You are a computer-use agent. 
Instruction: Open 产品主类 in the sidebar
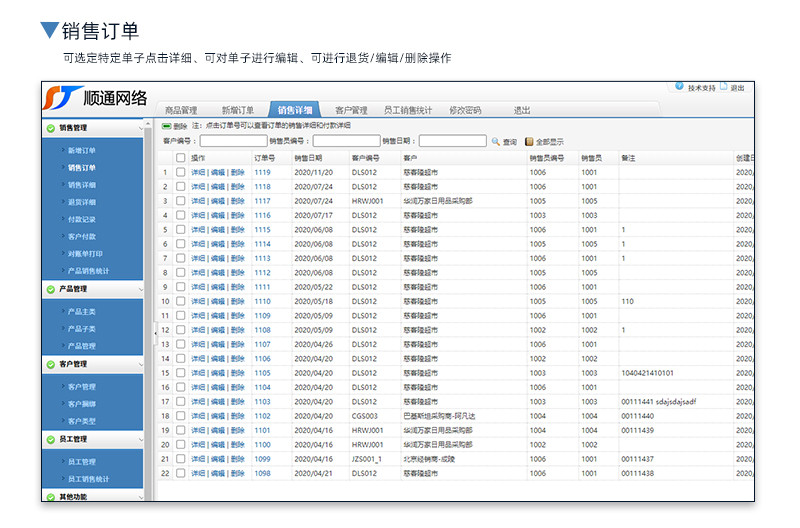[x=82, y=312]
